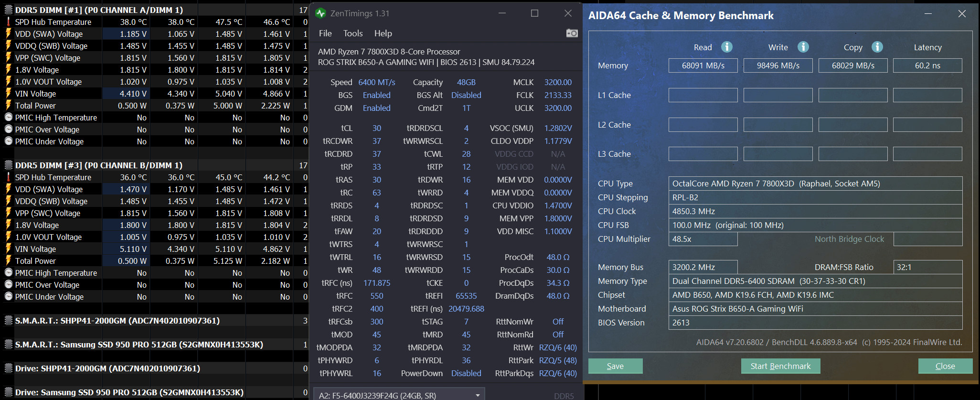Click DIMM [#1] VPP (SWC) Voltage lightning icon
The image size is (980, 400).
tap(8, 58)
